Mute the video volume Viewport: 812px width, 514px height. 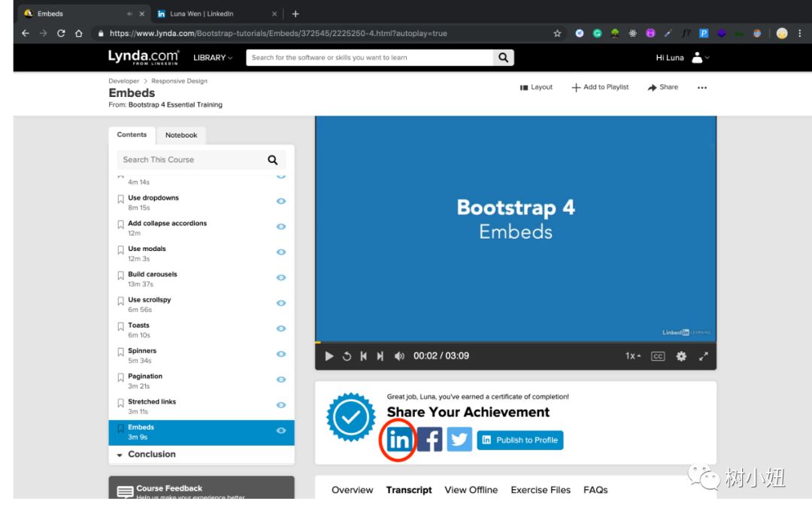tap(398, 356)
